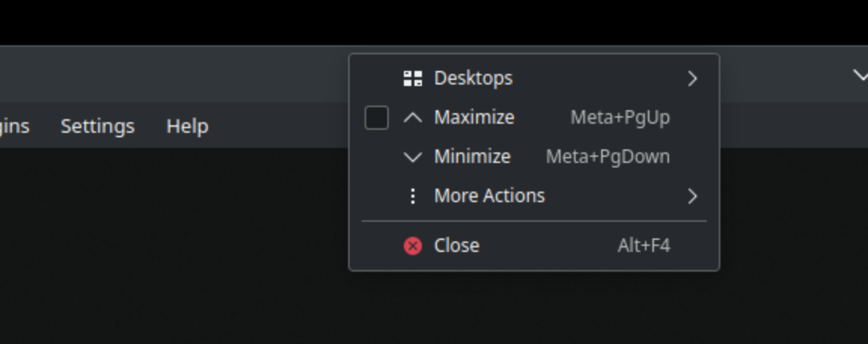Click the Minimize downward caret icon
Screen dimensions: 868x344
(x=412, y=158)
